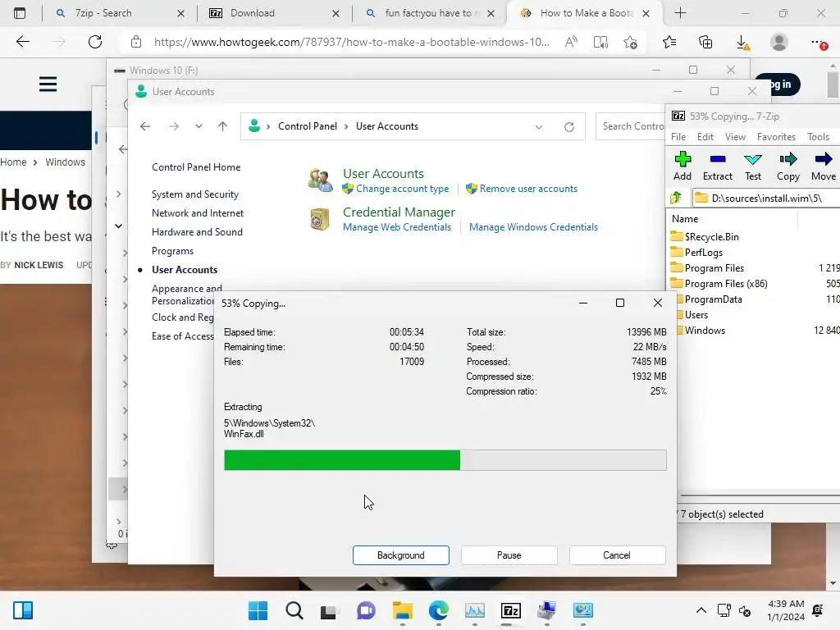840x630 pixels.
Task: Open Change account type link
Action: [x=402, y=189]
